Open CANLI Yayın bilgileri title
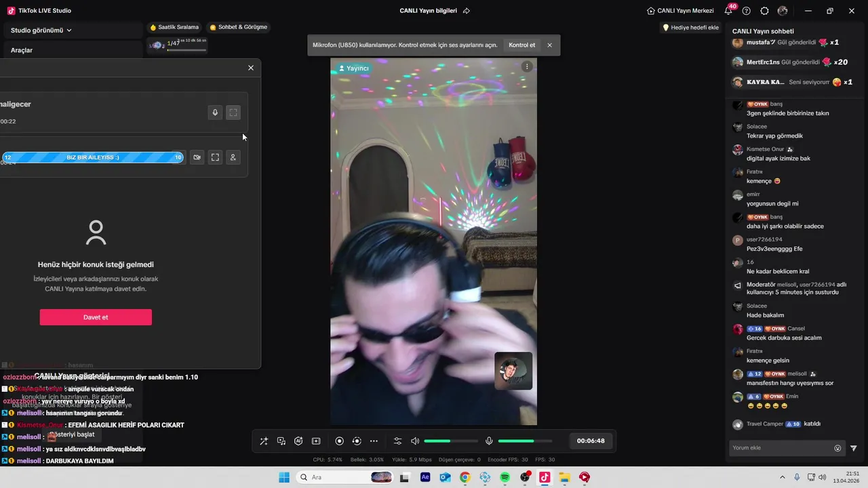 428,11
